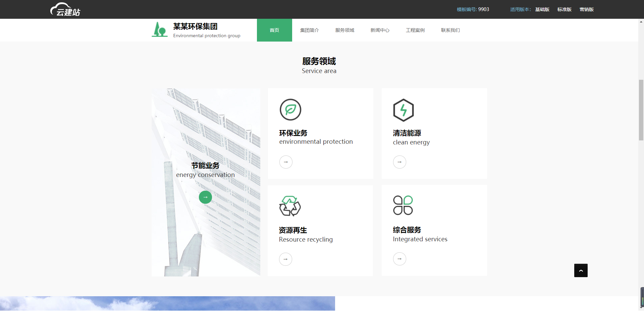This screenshot has width=644, height=314.
Task: Select the 首页 navigation tab
Action: tap(274, 30)
